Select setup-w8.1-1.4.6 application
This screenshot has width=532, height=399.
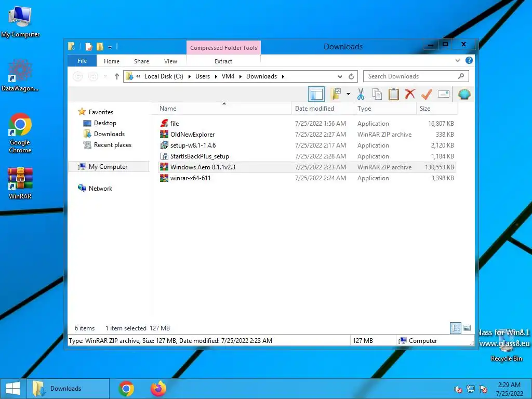(x=307, y=145)
